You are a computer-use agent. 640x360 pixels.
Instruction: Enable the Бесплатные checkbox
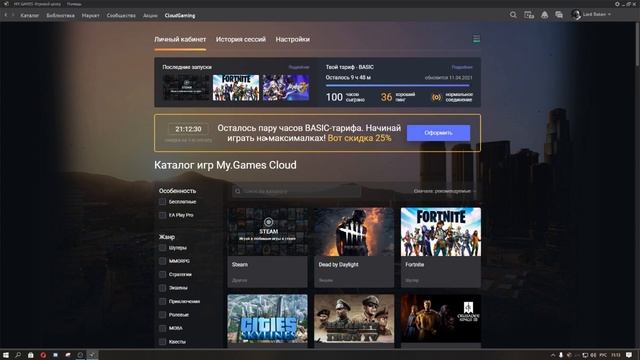(162, 202)
